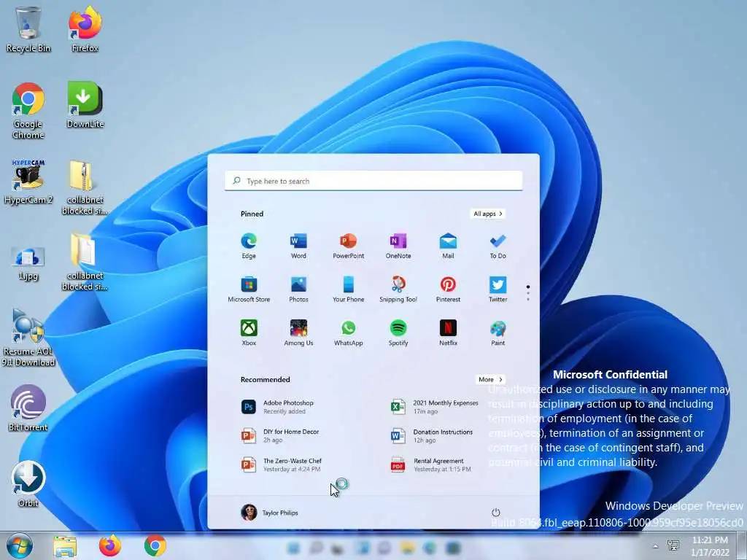Screen dimensions: 747x560
Task: Launch the Photos app
Action: click(298, 289)
